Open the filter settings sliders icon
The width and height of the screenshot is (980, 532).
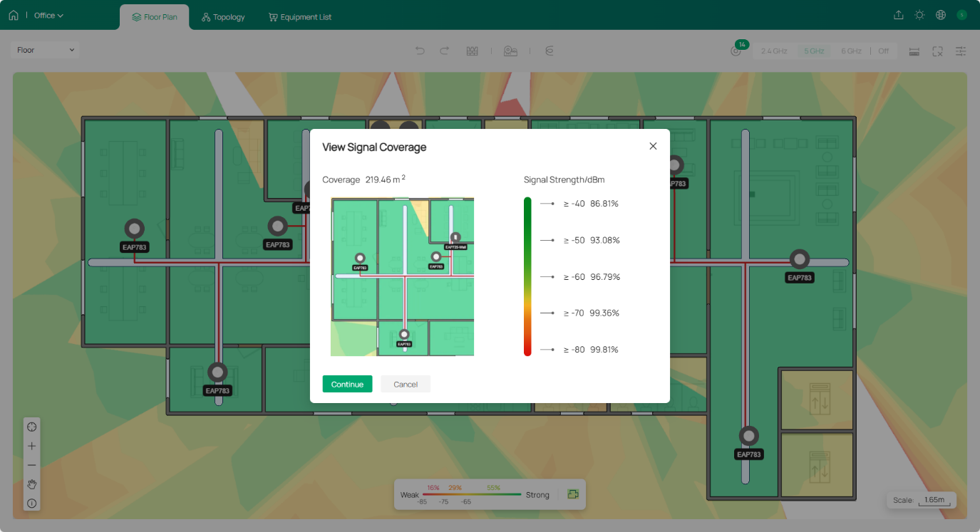click(961, 51)
